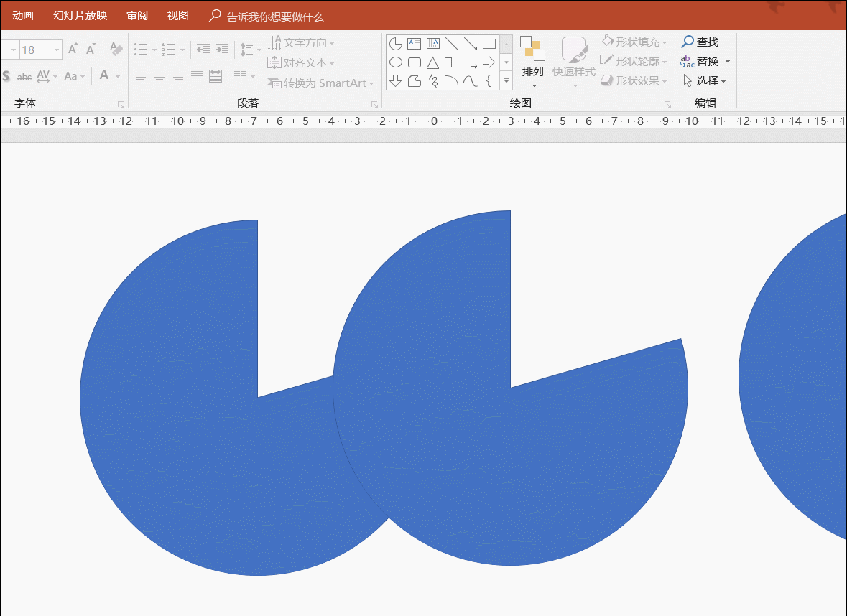
Task: Pick the straight line shape
Action: 452,44
